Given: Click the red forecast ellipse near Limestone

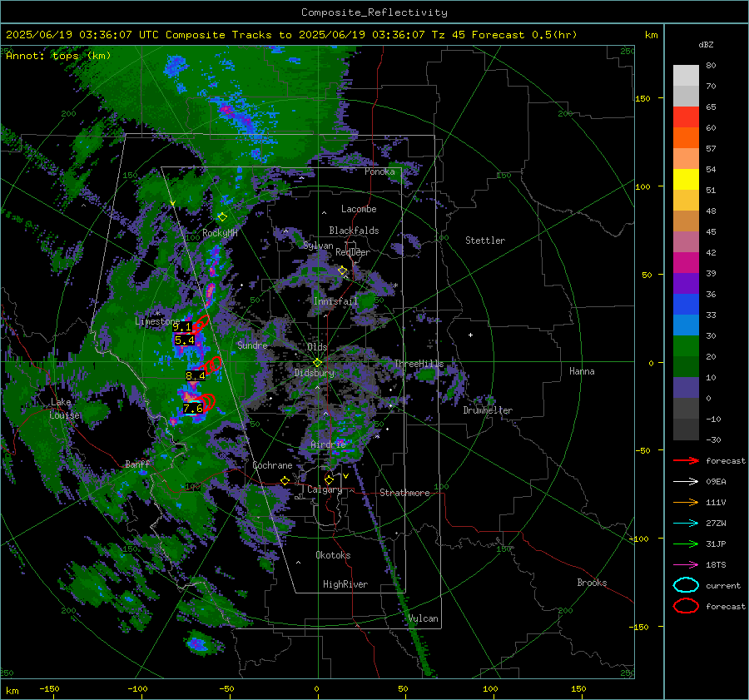Looking at the screenshot, I should pos(201,323).
